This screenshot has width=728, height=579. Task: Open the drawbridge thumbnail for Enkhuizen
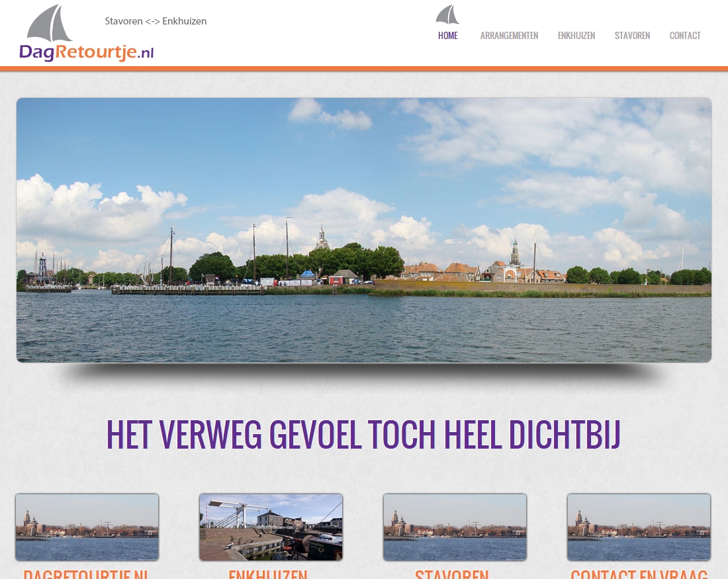coord(271,527)
